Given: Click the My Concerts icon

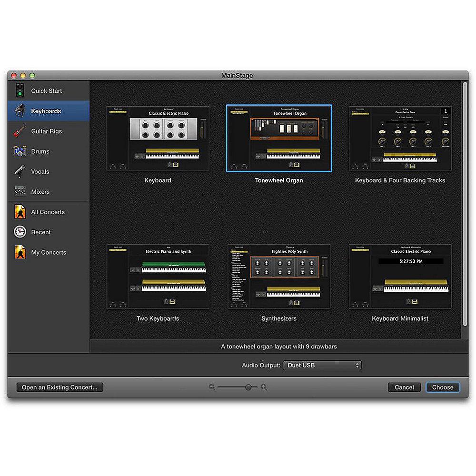Looking at the screenshot, I should tap(20, 252).
